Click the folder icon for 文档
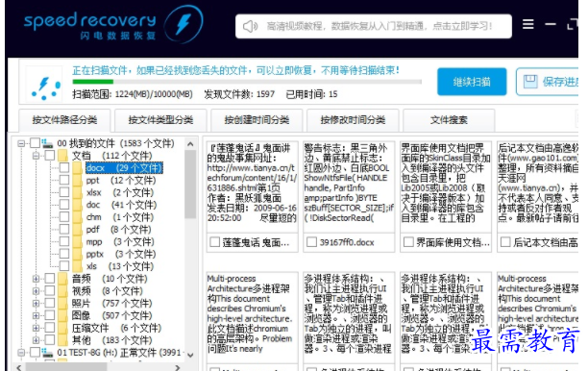 click(x=62, y=156)
